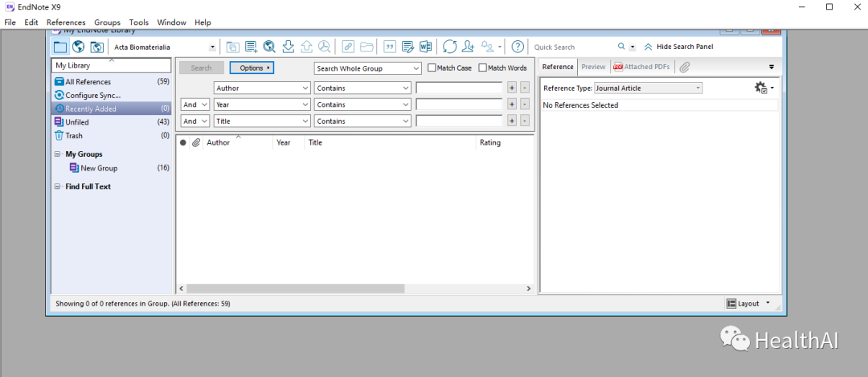
Task: Open the References menu
Action: point(66,23)
